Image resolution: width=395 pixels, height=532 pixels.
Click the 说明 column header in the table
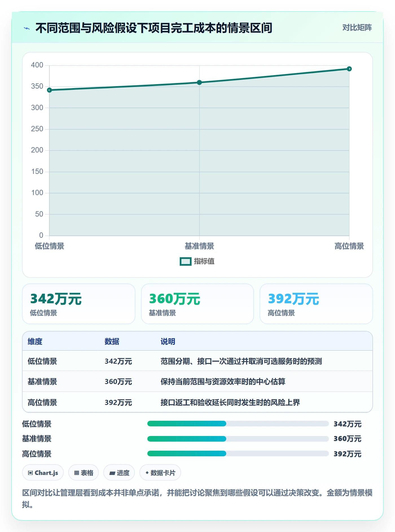tap(168, 342)
